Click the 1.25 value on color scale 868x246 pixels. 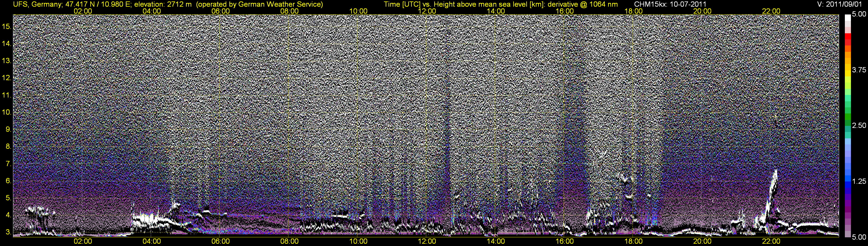tap(859, 181)
